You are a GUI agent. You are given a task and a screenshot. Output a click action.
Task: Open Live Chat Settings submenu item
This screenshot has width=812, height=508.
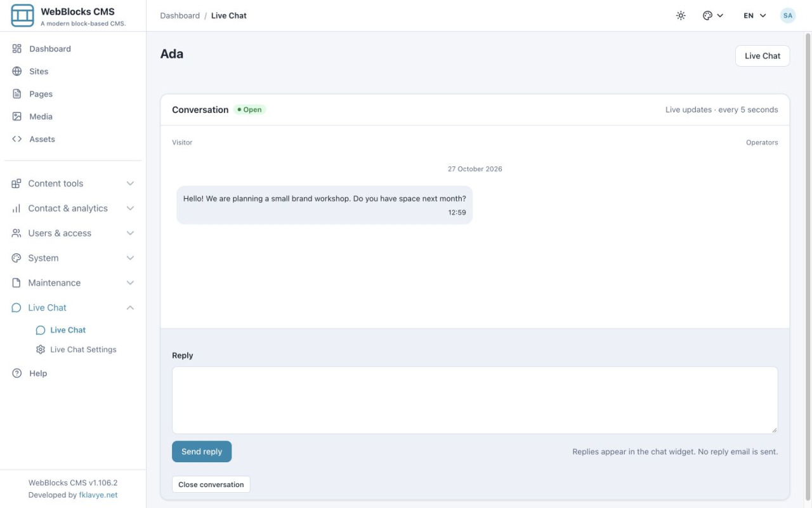tap(83, 349)
